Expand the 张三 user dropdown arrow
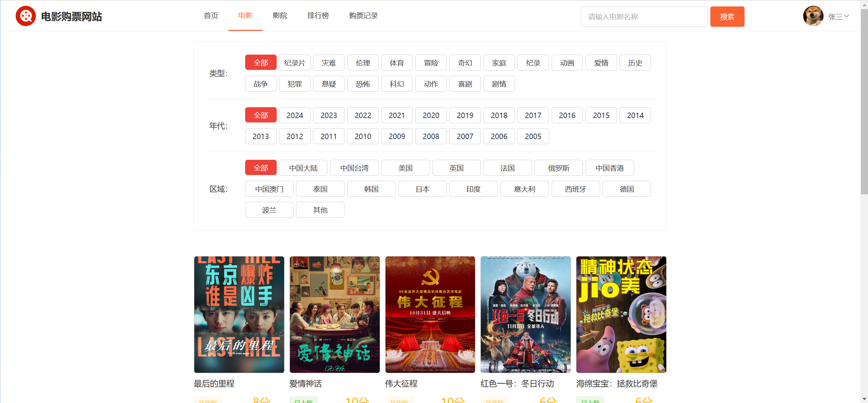 point(846,16)
